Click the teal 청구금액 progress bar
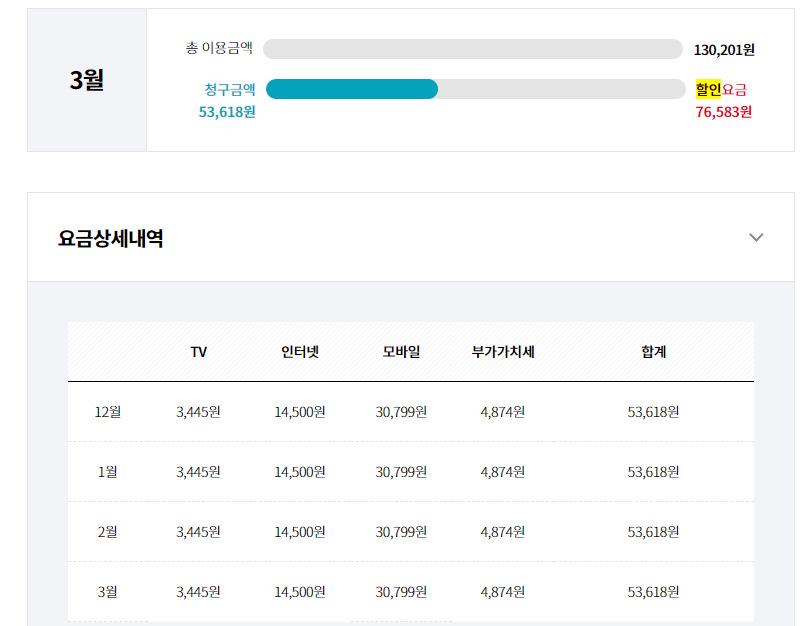The height and width of the screenshot is (626, 807). (352, 89)
